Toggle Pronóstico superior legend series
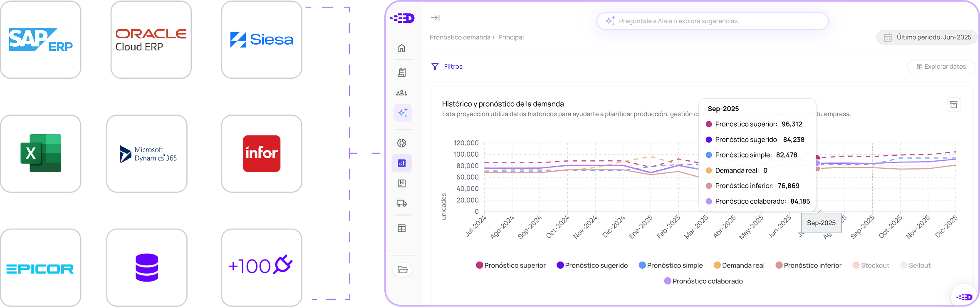This screenshot has height=307, width=980. click(x=511, y=265)
